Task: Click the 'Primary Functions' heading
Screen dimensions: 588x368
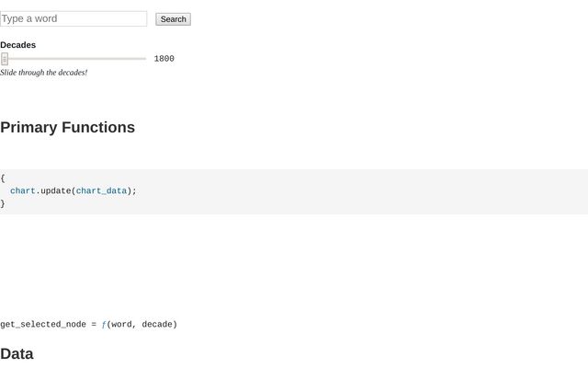Action: pyautogui.click(x=67, y=127)
